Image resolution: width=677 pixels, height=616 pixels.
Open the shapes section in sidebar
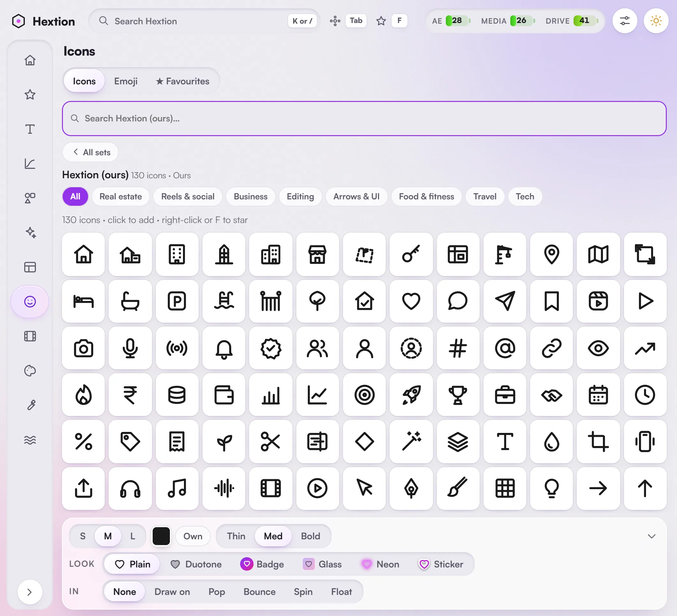30,198
